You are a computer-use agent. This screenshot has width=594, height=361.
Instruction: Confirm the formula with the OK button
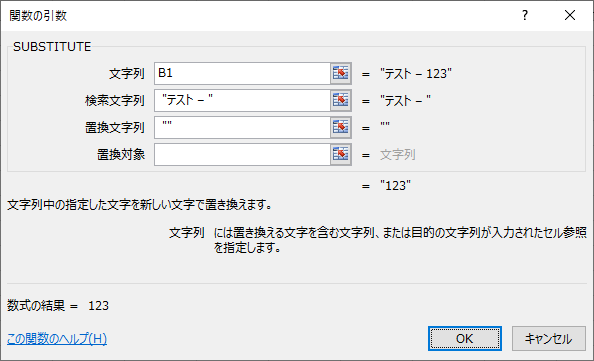[x=465, y=339]
